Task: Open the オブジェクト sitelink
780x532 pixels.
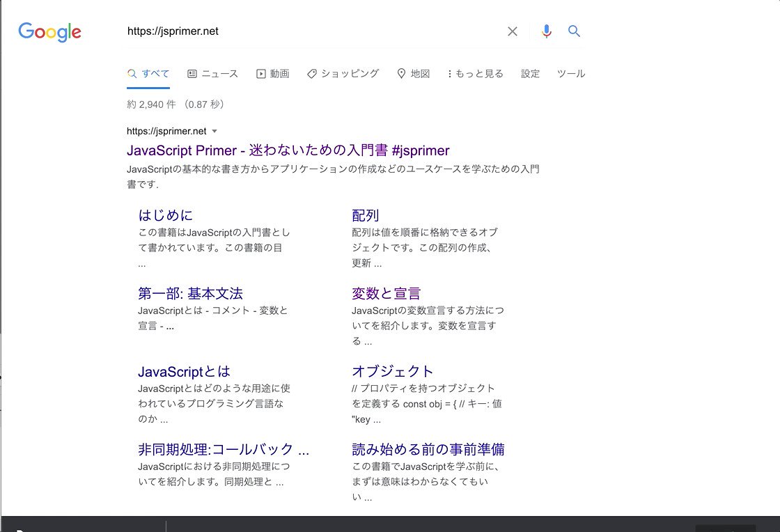Action: tap(393, 371)
